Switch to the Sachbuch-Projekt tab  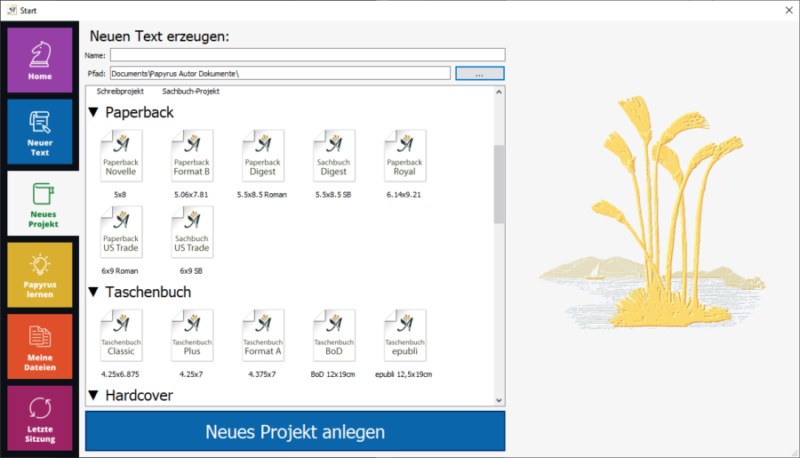191,91
